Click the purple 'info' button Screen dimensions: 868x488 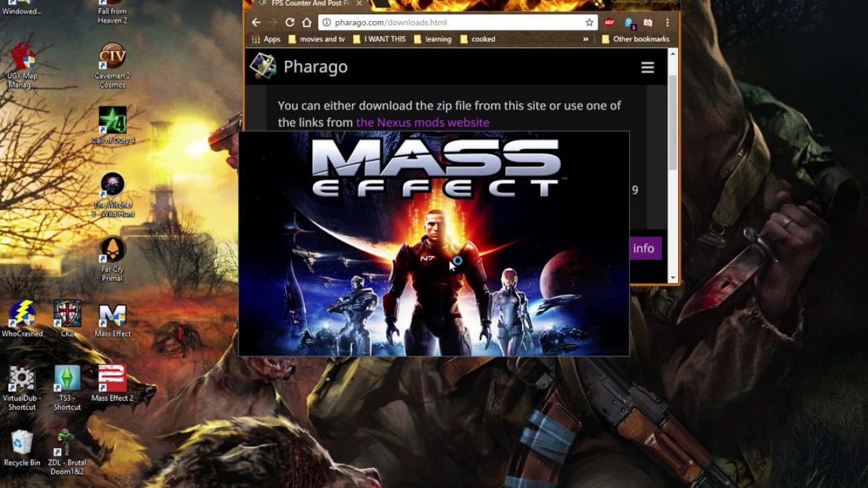click(x=645, y=249)
